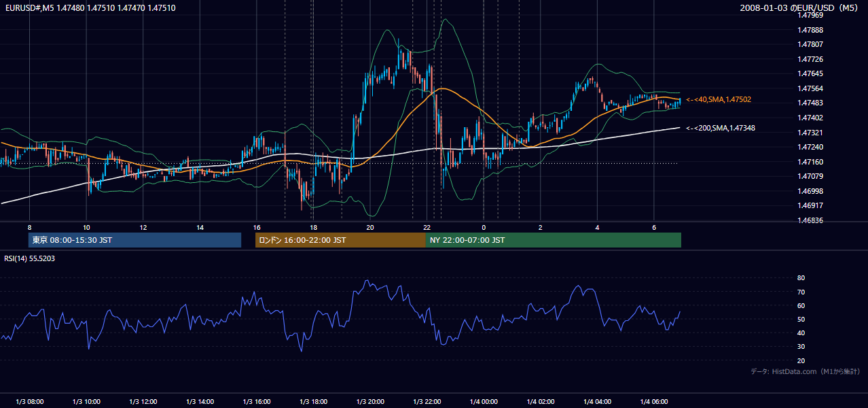Viewport: 868px width, 408px height.
Task: Click hour tick 16 under the price chart
Action: tap(257, 227)
